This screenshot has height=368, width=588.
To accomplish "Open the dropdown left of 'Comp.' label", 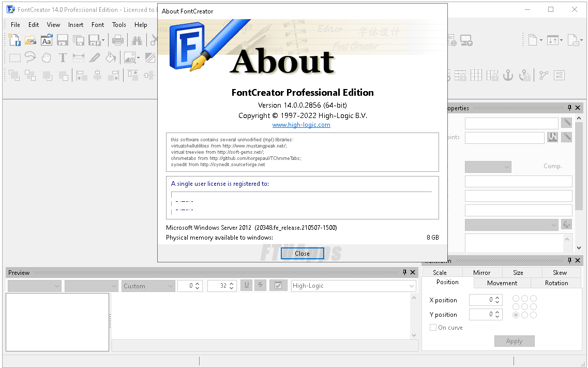I will click(x=488, y=167).
